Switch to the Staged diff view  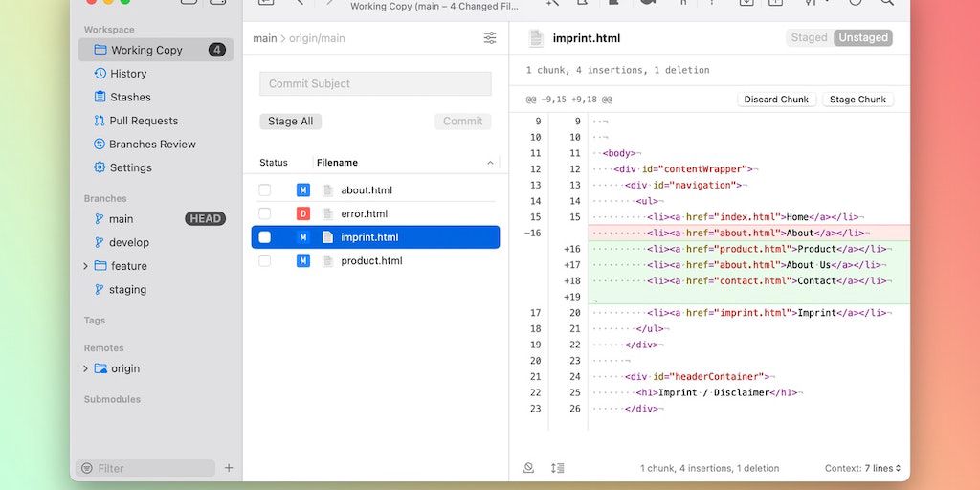[x=809, y=38]
